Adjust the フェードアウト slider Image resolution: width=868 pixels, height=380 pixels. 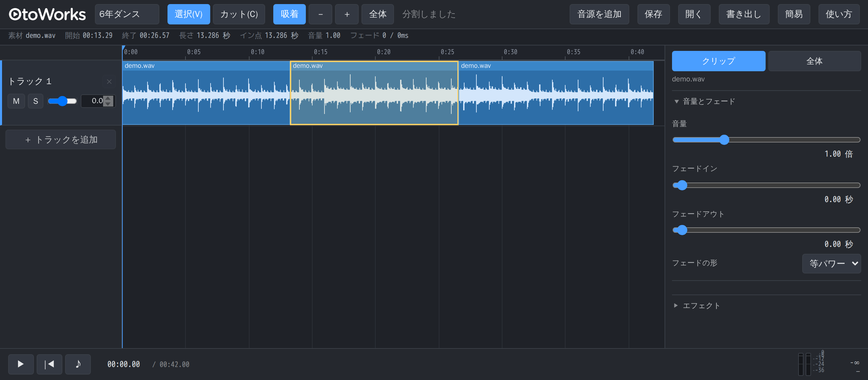[x=766, y=230]
